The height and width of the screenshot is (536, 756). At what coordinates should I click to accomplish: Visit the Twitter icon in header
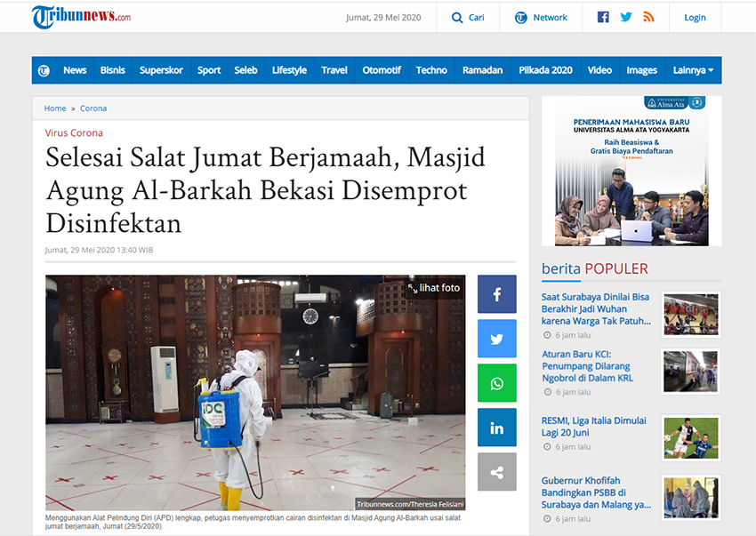(626, 18)
